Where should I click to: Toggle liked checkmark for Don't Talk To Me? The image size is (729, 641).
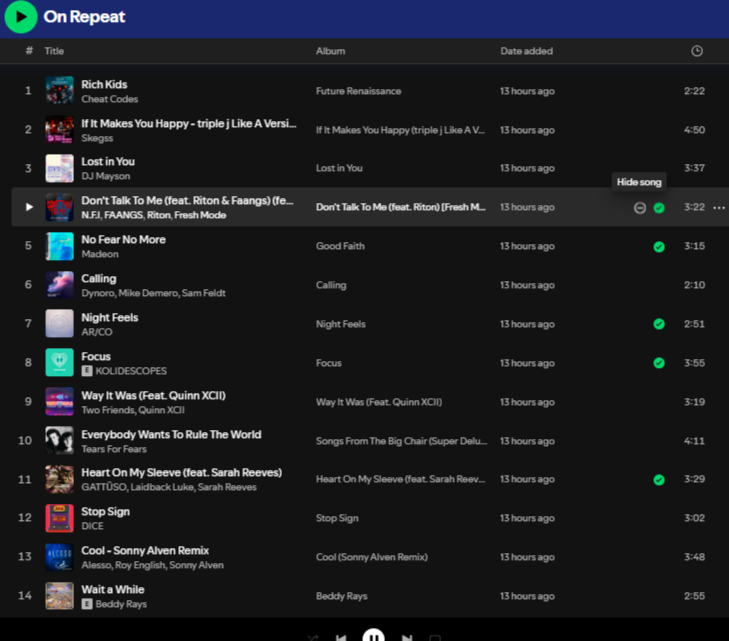pos(659,208)
